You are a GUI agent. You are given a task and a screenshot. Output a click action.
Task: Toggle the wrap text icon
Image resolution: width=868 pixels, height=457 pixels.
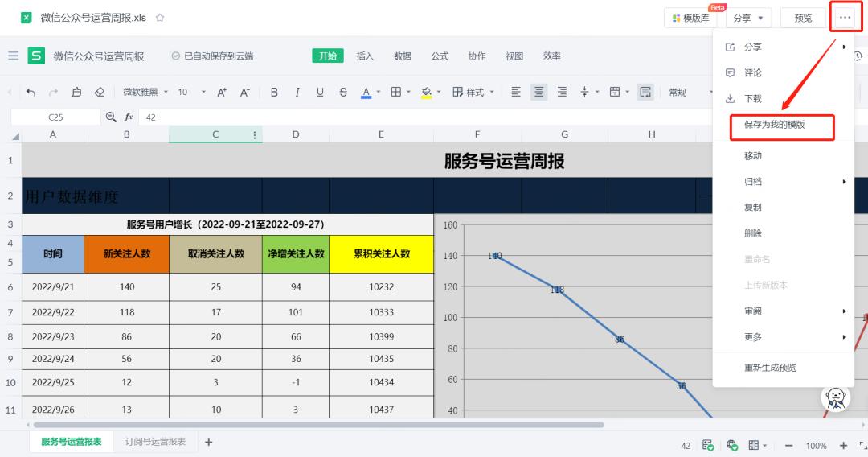[645, 92]
